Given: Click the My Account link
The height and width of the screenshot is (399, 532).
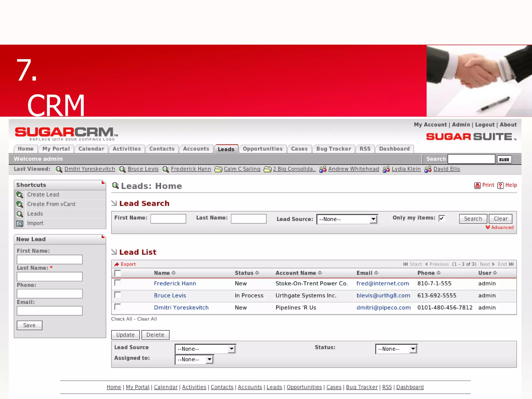Looking at the screenshot, I should coord(430,125).
